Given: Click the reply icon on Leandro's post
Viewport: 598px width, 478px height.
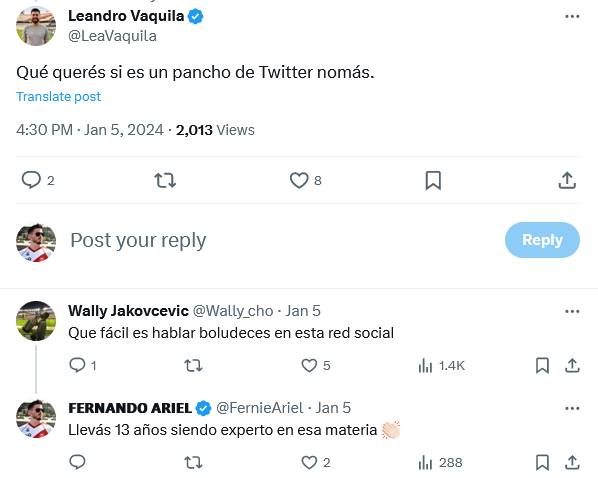Looking at the screenshot, I should [x=31, y=180].
